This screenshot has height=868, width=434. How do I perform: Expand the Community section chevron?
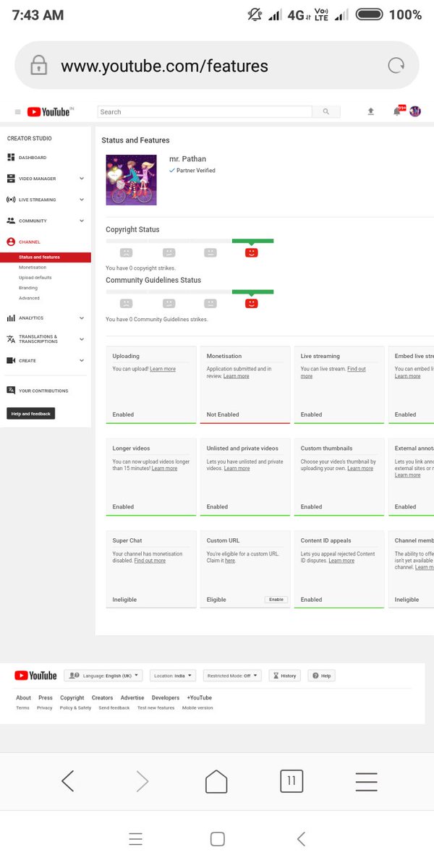[82, 221]
